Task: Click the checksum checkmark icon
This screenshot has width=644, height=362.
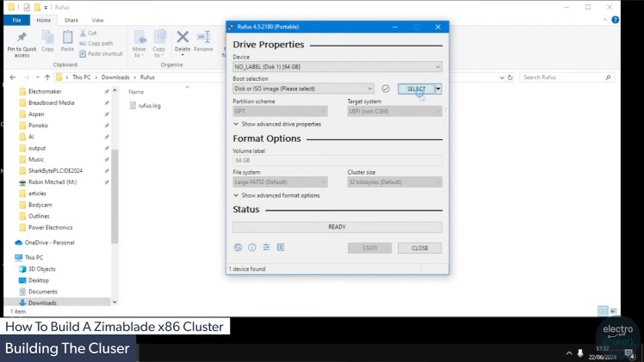Action: click(386, 89)
